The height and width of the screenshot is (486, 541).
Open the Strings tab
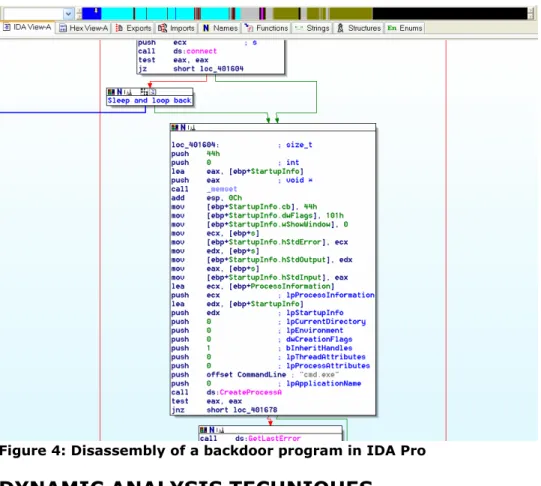click(312, 28)
